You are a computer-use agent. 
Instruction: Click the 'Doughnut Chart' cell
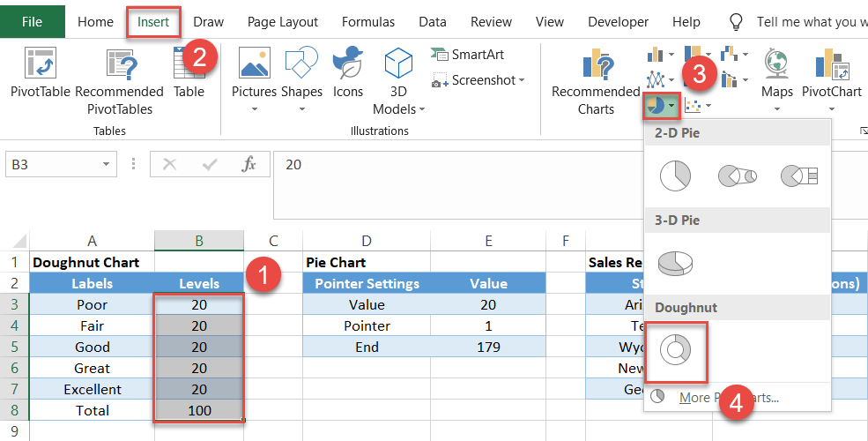pos(92,262)
